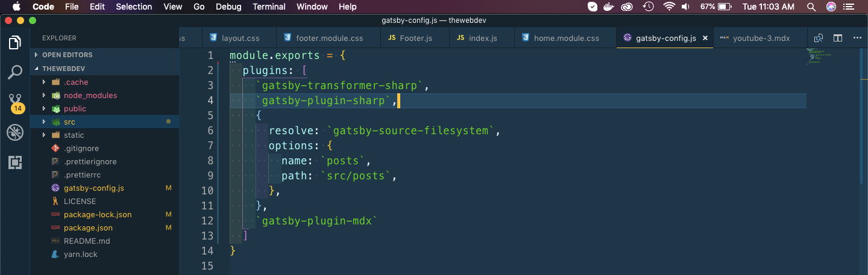
Task: Open Spotlight search magnifier
Action: 811,7
